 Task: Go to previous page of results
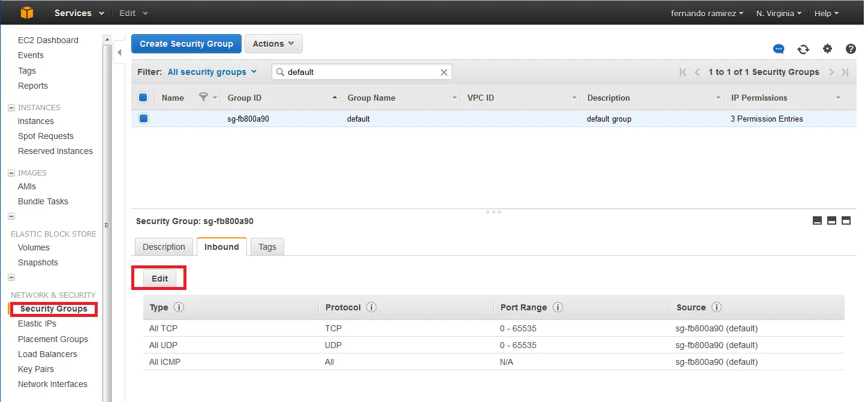[697, 72]
